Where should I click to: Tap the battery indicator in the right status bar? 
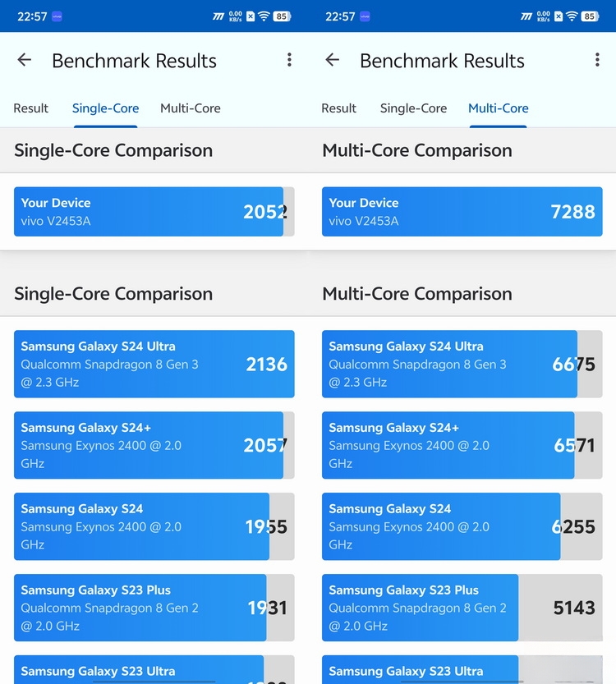pos(590,16)
